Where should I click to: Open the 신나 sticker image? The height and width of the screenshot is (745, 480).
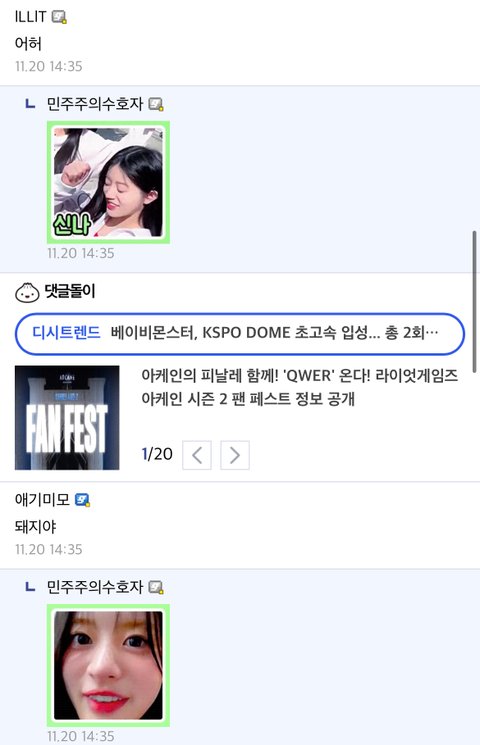(108, 182)
